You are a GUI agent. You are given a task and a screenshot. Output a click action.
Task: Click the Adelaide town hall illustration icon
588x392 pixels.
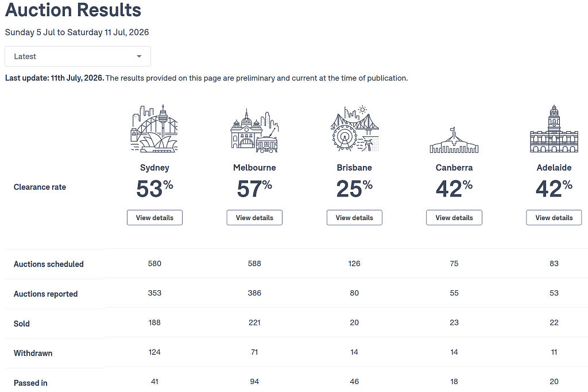tap(554, 128)
